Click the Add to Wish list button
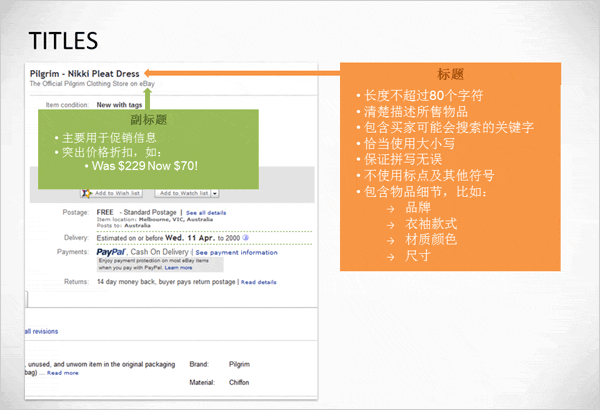The width and height of the screenshot is (600, 410). pos(112,193)
